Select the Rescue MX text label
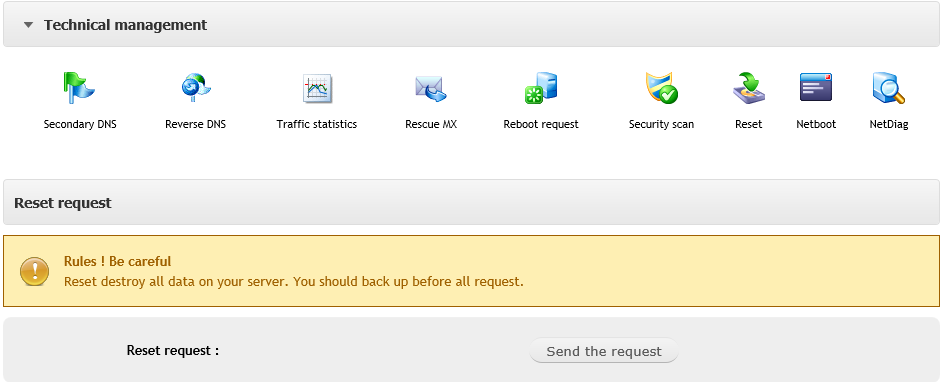This screenshot has height=382, width=944. pos(431,125)
